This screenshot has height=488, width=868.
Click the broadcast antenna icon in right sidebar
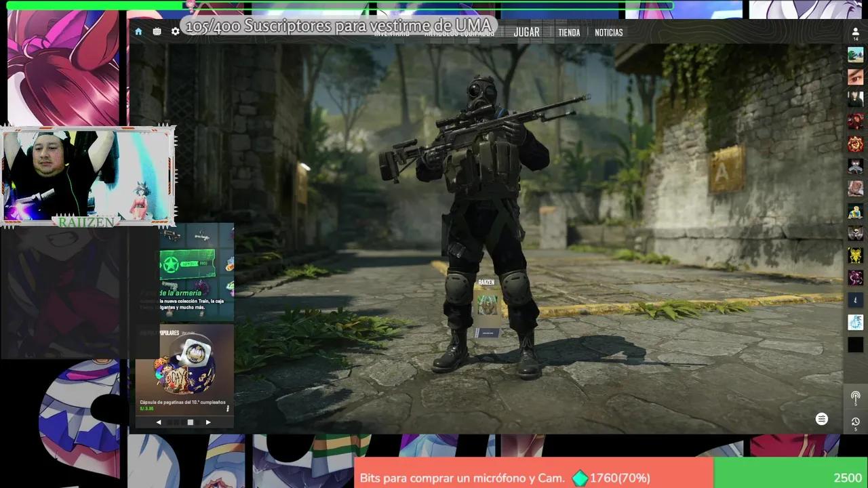[856, 396]
